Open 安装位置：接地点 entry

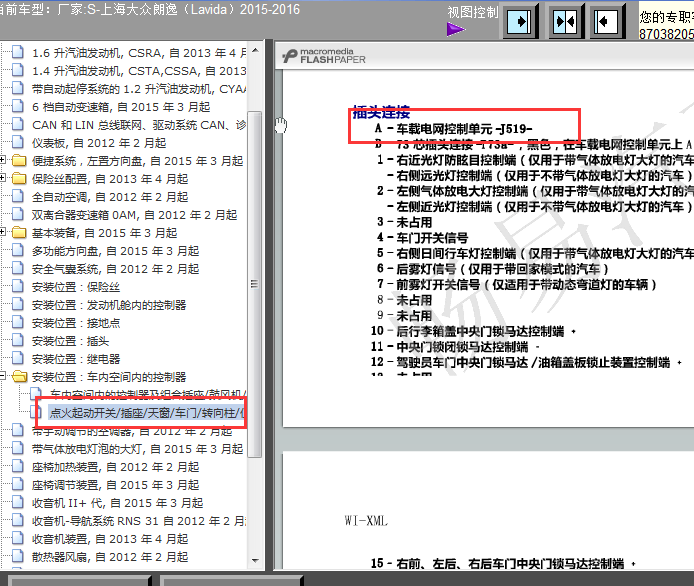76,323
